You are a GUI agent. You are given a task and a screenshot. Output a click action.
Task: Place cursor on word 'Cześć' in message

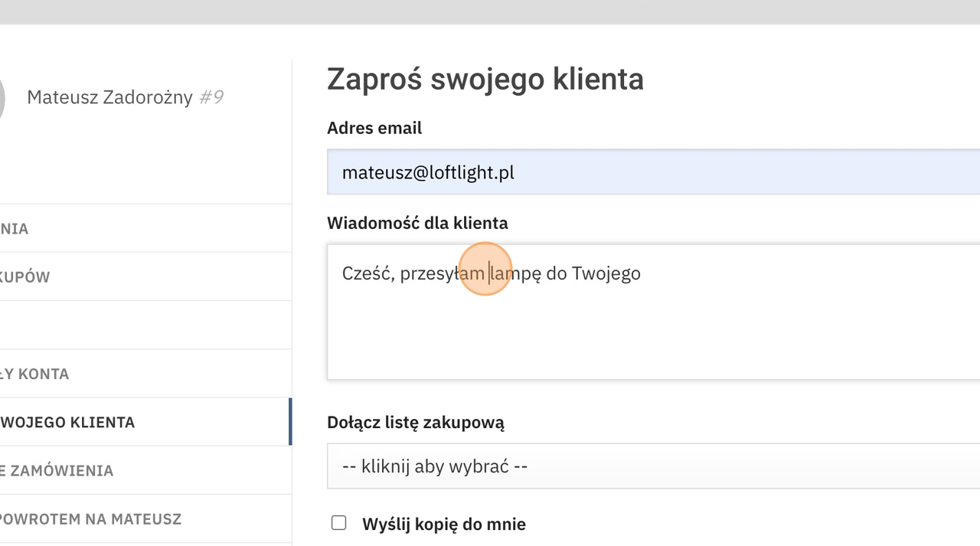(367, 273)
